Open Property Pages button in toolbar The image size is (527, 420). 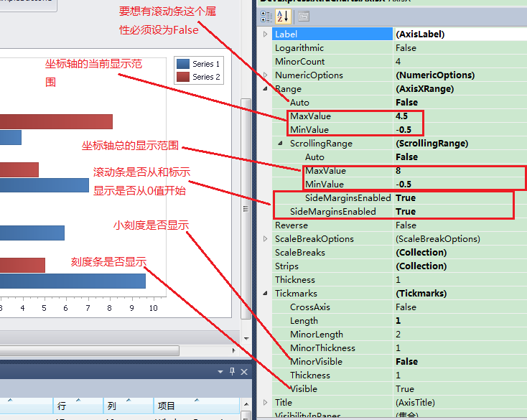click(x=304, y=17)
